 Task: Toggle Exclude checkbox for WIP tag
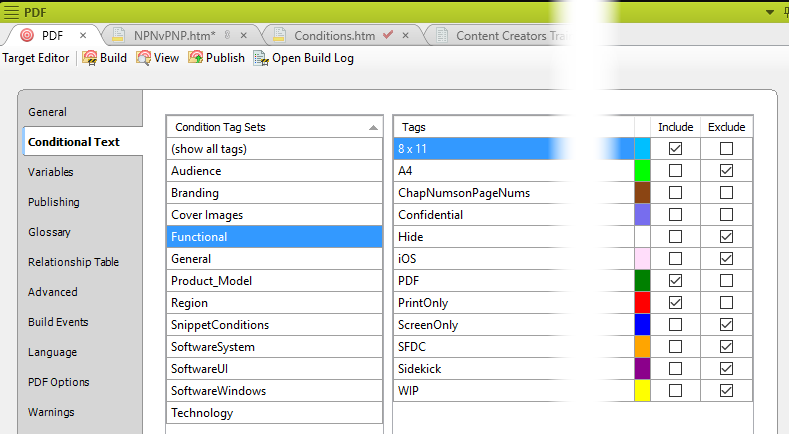[x=726, y=391]
